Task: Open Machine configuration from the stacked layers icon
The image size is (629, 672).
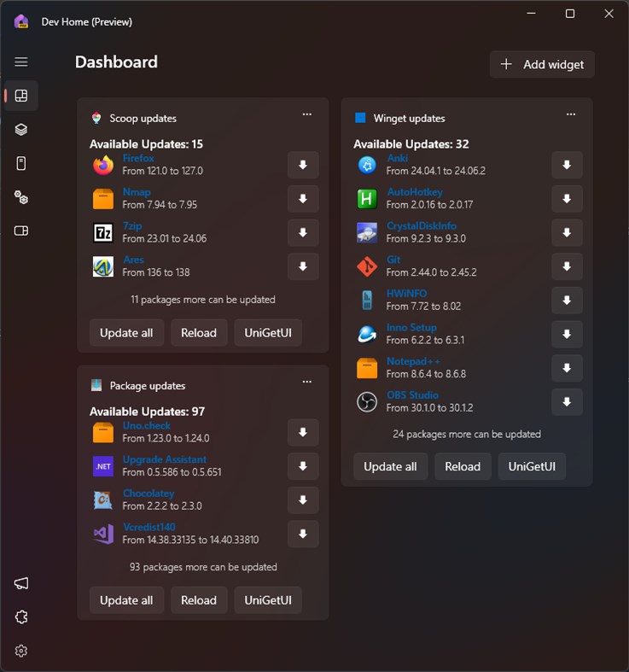Action: click(x=21, y=129)
